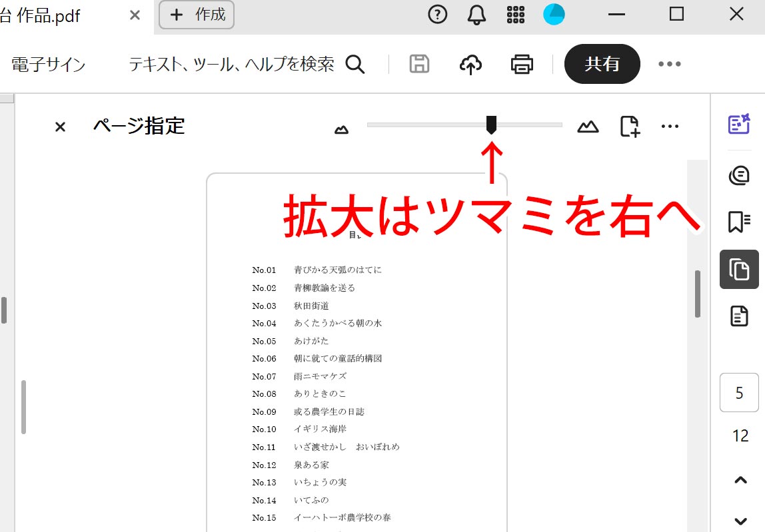Click the page number field showing 5

(x=739, y=393)
